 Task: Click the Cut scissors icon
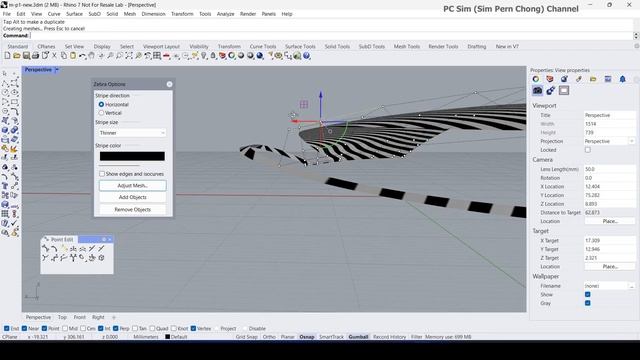(x=54, y=56)
